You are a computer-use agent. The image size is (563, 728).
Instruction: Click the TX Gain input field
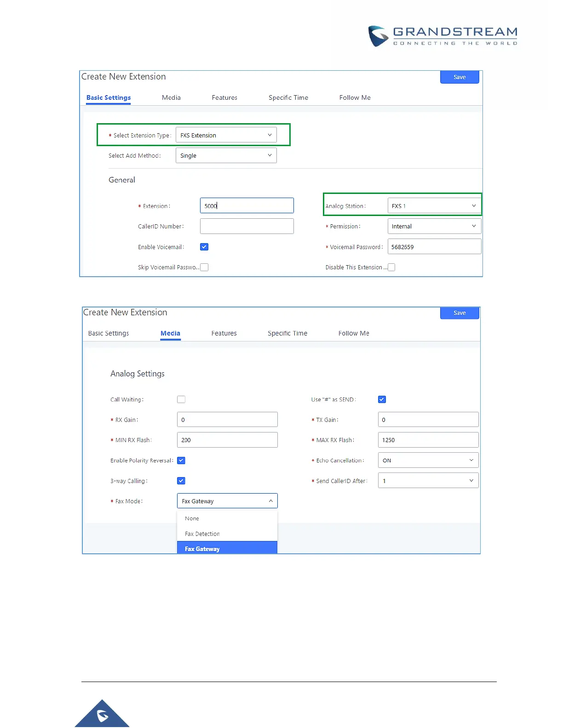pos(428,420)
